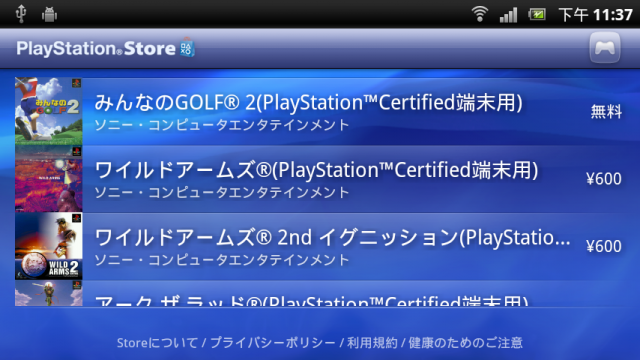
Task: Tap the 無料 price label
Action: point(606,111)
